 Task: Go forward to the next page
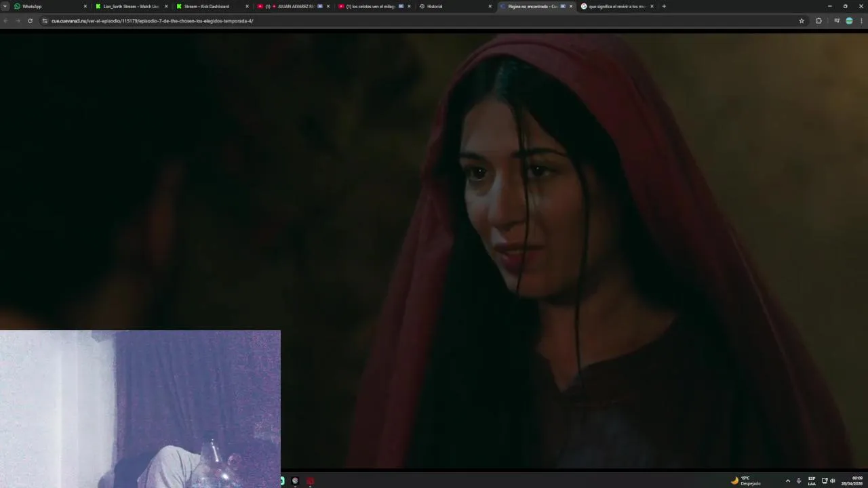click(x=18, y=21)
